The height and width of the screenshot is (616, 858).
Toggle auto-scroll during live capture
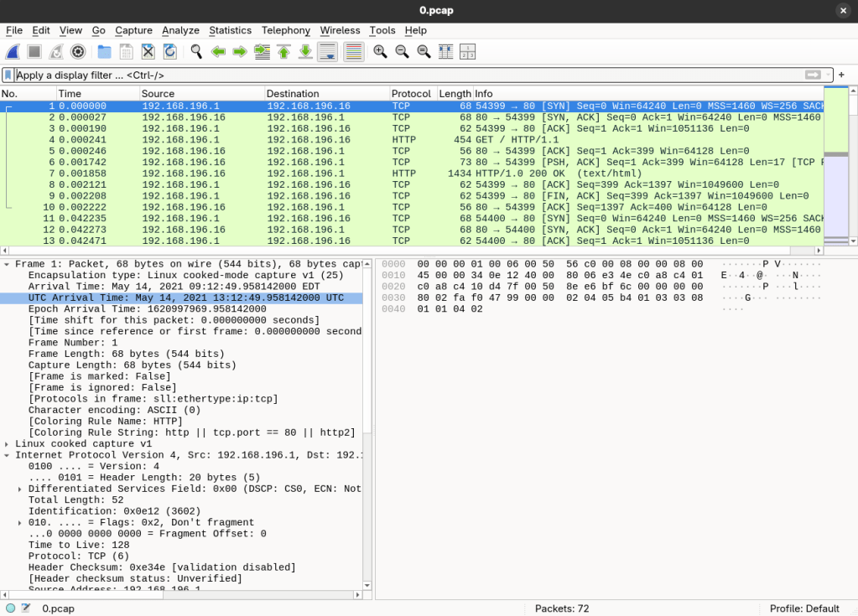(327, 52)
